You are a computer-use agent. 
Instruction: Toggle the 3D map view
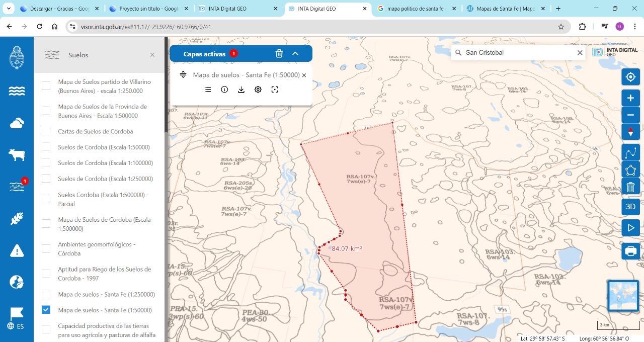pyautogui.click(x=630, y=207)
